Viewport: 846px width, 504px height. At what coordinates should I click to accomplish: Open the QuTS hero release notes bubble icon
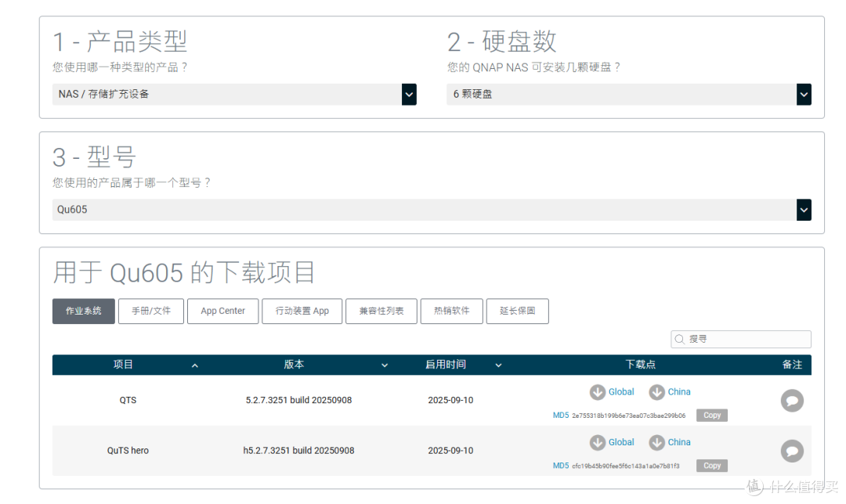pos(792,451)
